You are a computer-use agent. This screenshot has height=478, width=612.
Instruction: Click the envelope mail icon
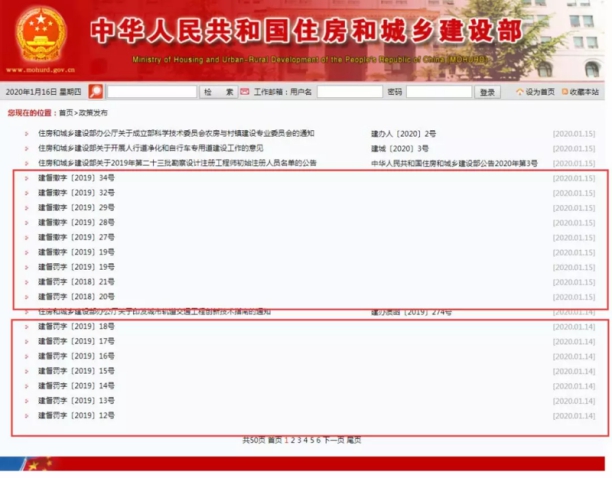click(245, 92)
